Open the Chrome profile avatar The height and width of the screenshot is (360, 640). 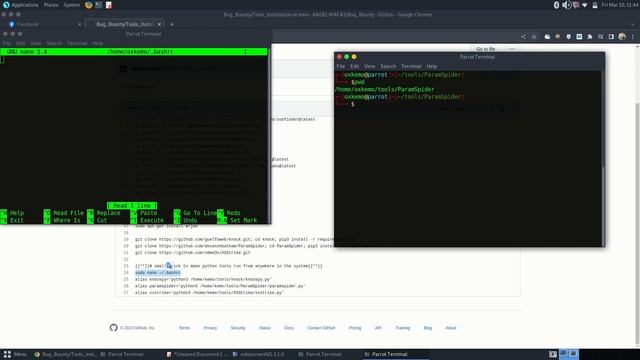tap(622, 37)
